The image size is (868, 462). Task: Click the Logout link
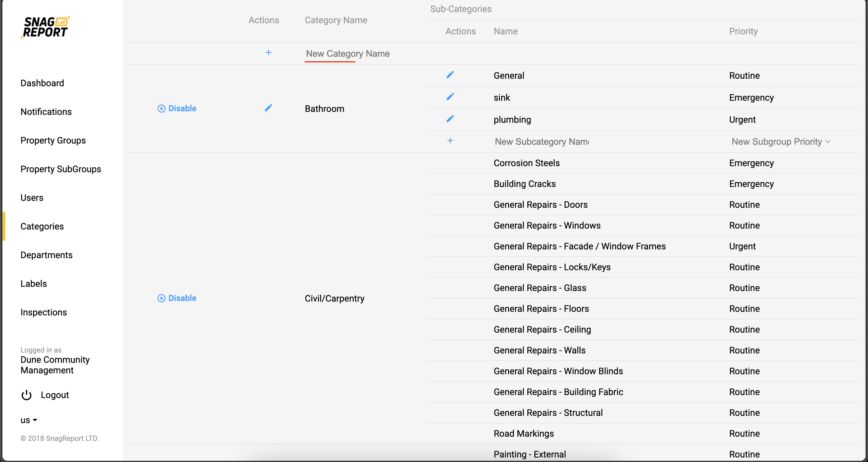[x=55, y=395]
